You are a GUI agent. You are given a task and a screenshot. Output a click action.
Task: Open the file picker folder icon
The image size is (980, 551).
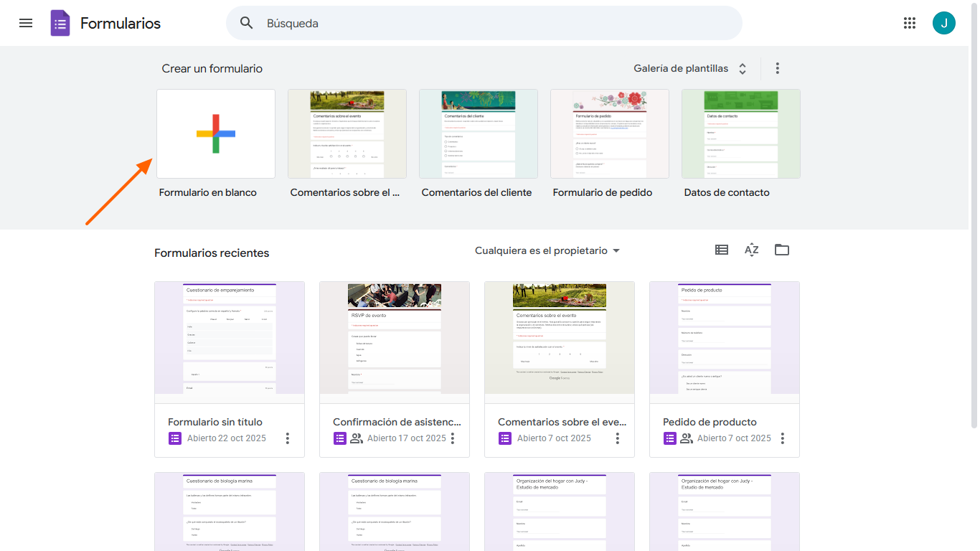781,250
